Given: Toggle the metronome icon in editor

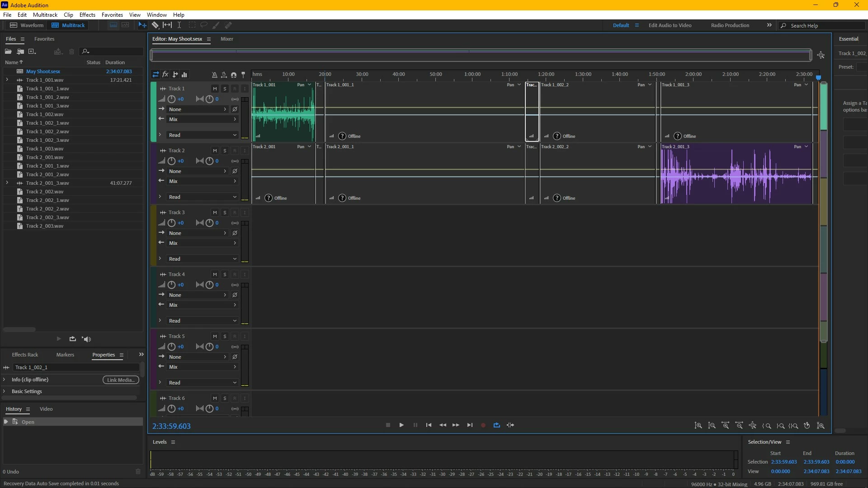Looking at the screenshot, I should (x=214, y=75).
